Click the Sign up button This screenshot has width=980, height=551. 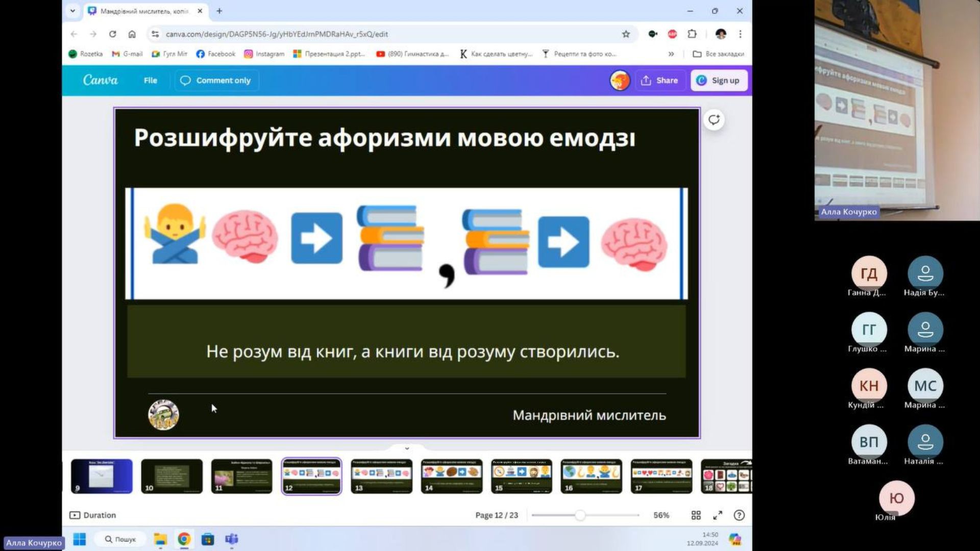(x=718, y=80)
